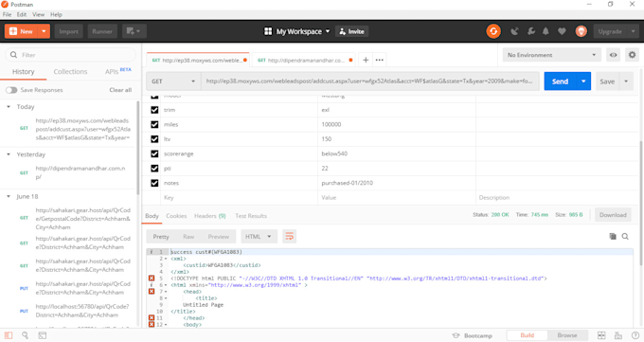Screen dimensions: 644x342
Task: Collapse the Today history group
Action: [x=9, y=107]
